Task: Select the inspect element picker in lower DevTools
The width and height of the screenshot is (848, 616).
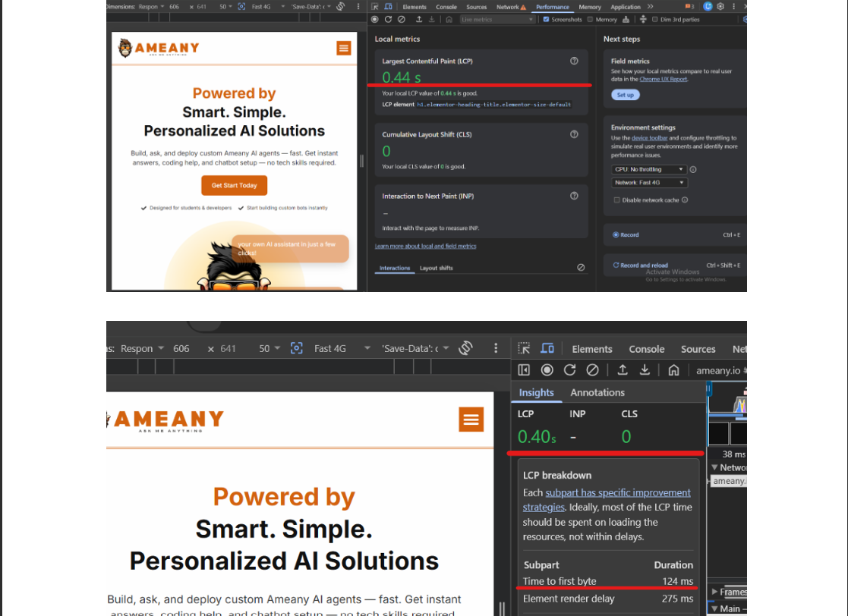Action: 524,348
